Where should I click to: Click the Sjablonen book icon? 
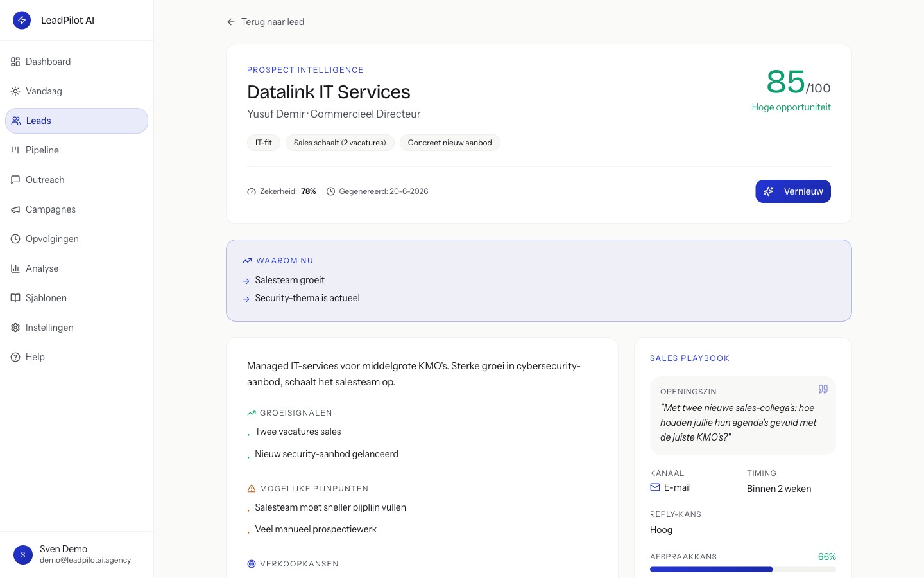(15, 298)
